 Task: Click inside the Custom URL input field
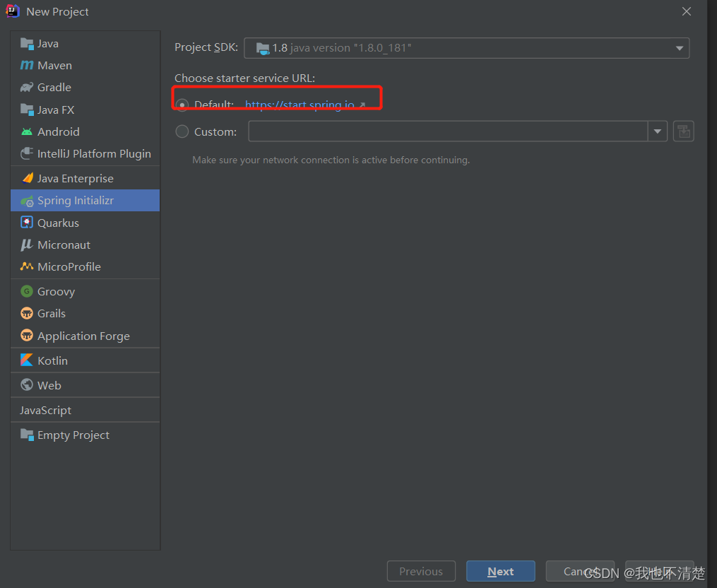[x=448, y=131]
